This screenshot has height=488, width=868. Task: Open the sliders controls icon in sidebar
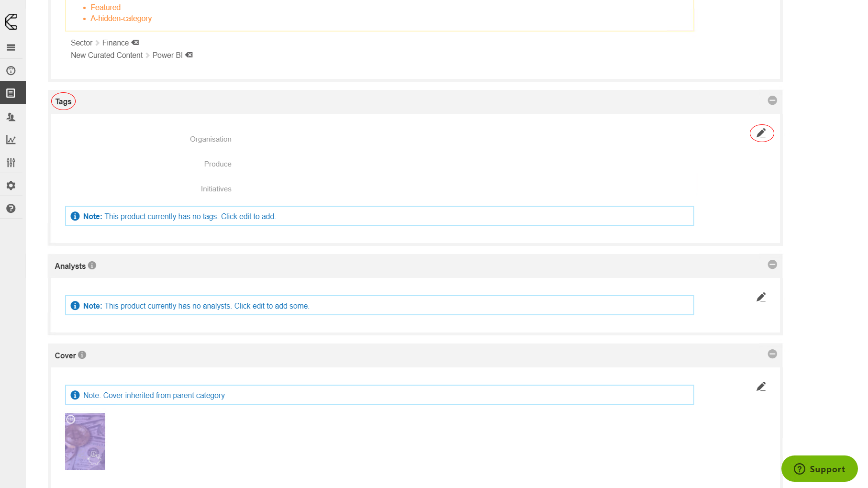(x=11, y=163)
